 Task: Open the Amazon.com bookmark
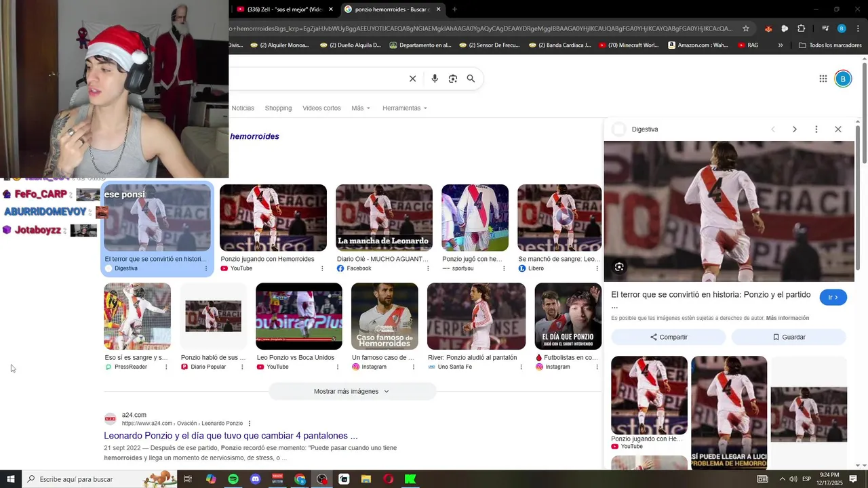[x=698, y=45]
